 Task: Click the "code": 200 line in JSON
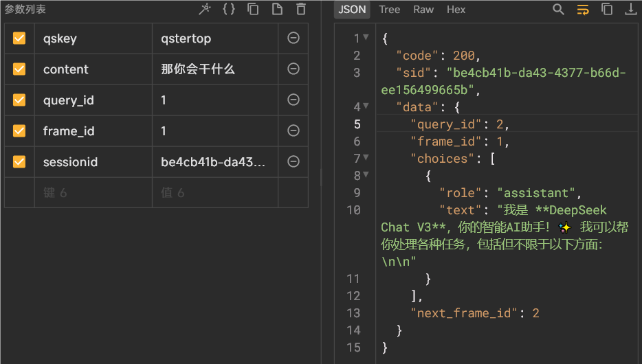(x=438, y=56)
